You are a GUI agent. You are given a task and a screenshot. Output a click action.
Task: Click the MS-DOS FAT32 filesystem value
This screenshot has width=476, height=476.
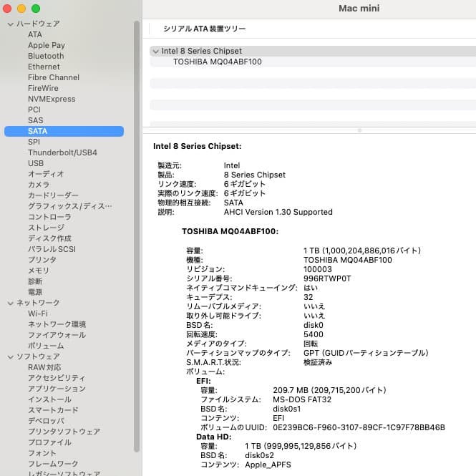pos(302,399)
